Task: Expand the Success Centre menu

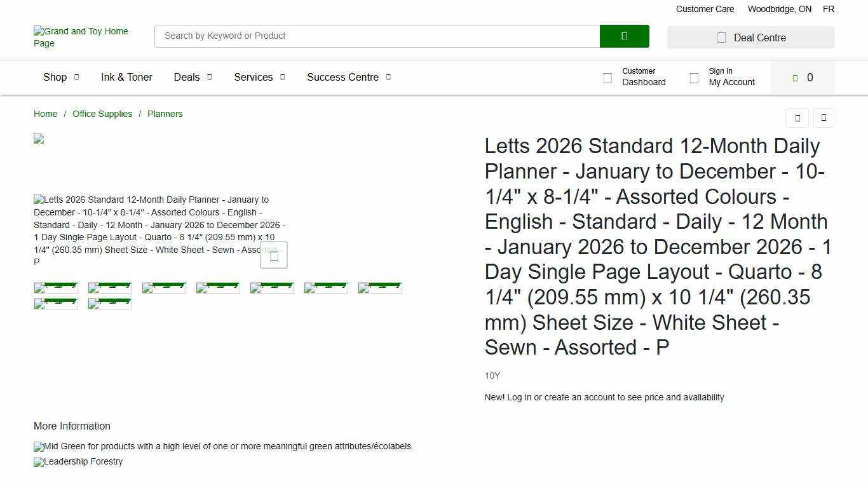Action: click(x=348, y=78)
